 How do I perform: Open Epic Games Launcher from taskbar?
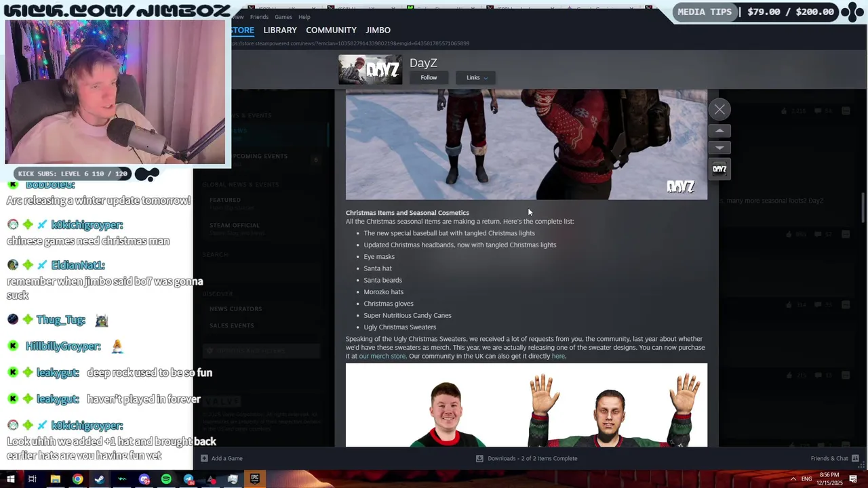coord(255,479)
